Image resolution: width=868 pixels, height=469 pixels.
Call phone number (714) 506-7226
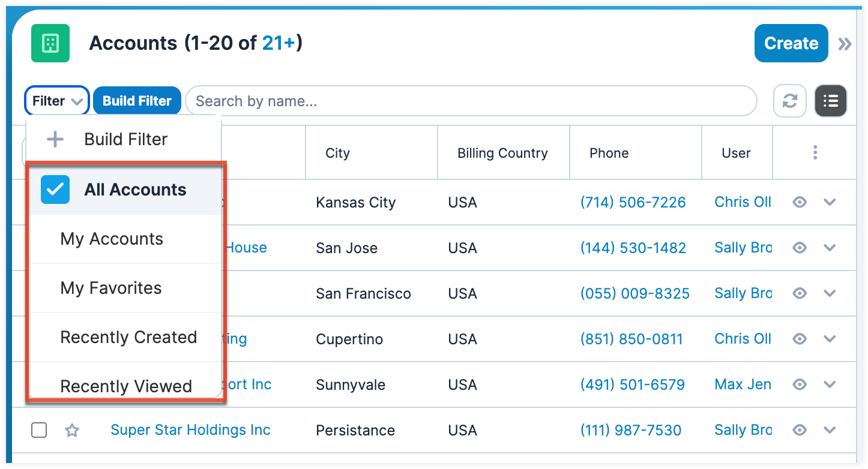pyautogui.click(x=633, y=202)
